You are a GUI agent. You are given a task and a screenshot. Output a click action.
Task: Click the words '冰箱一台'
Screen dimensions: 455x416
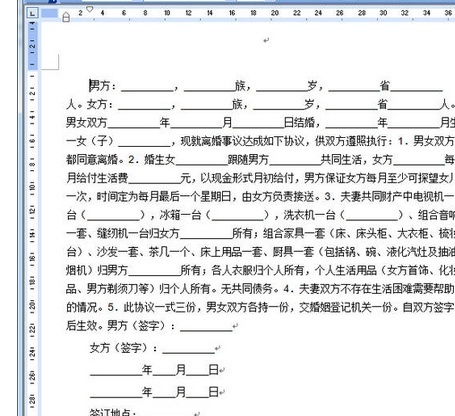click(x=180, y=215)
